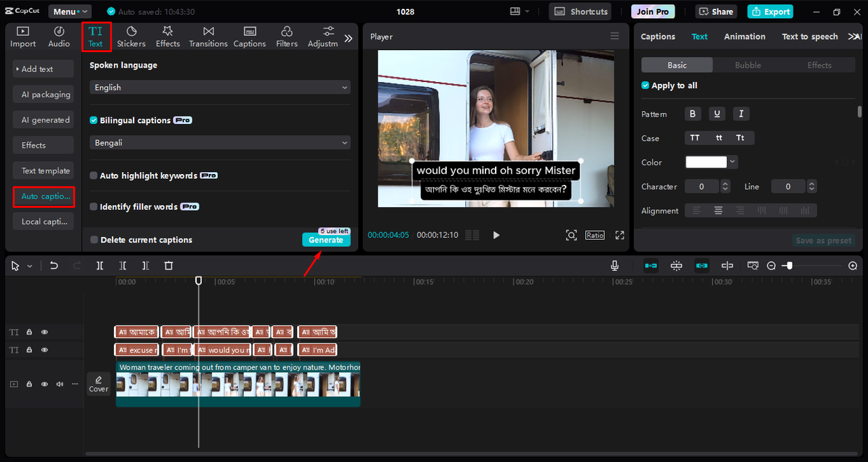Zoom out the timeline
The width and height of the screenshot is (868, 462).
coord(771,266)
